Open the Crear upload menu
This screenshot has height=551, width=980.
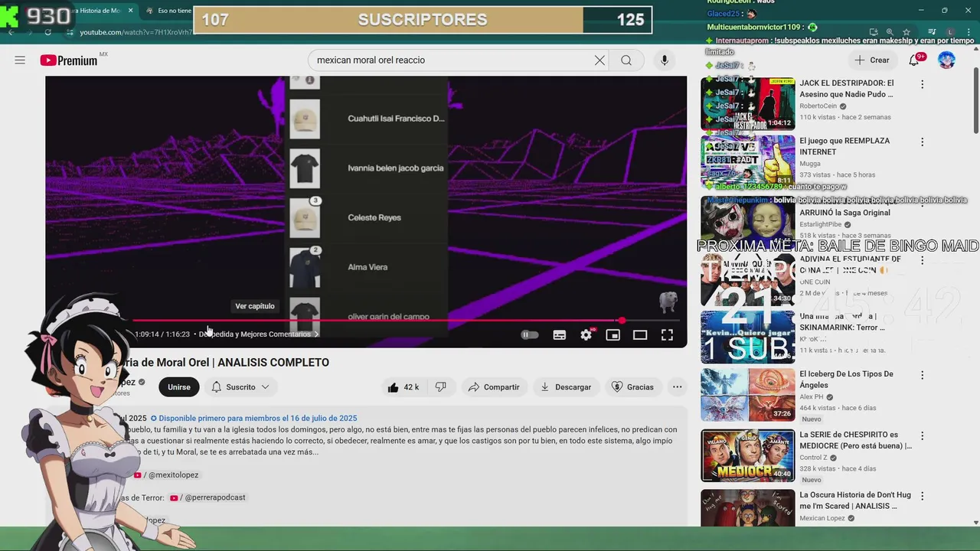click(x=873, y=60)
